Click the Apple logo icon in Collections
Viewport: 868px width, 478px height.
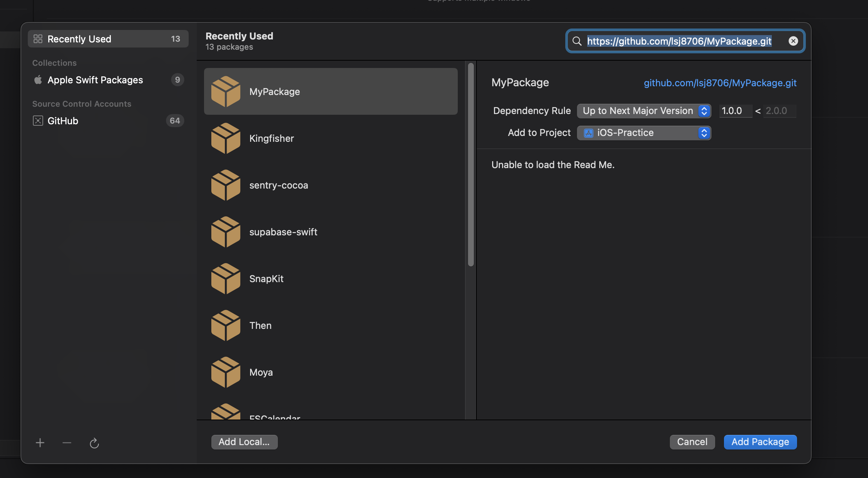38,80
